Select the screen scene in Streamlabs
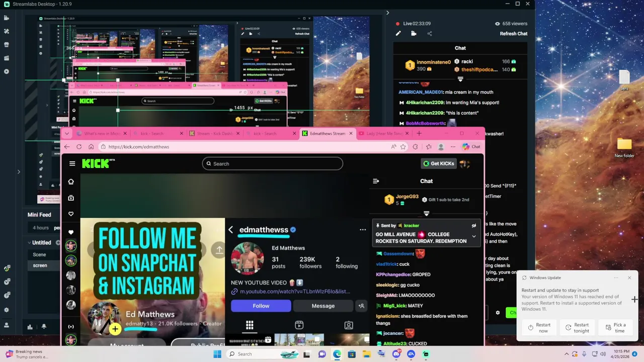Screen dimensions: 644x362 pos(40,265)
